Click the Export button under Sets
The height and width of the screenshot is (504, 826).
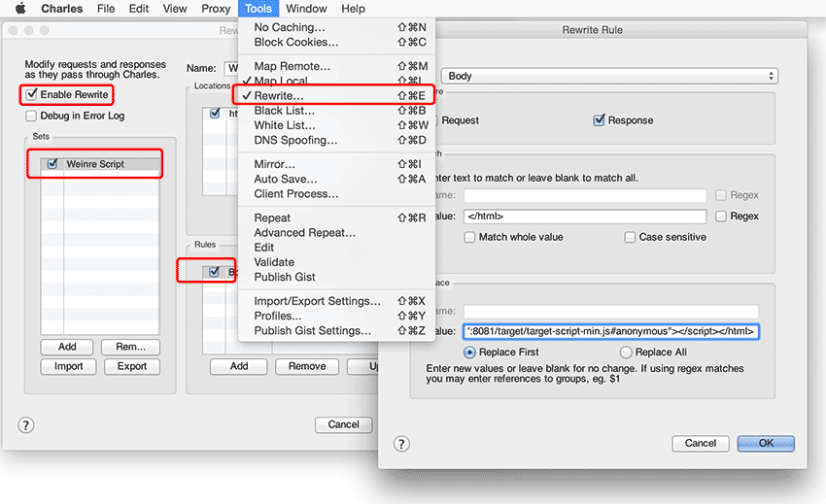click(x=132, y=366)
